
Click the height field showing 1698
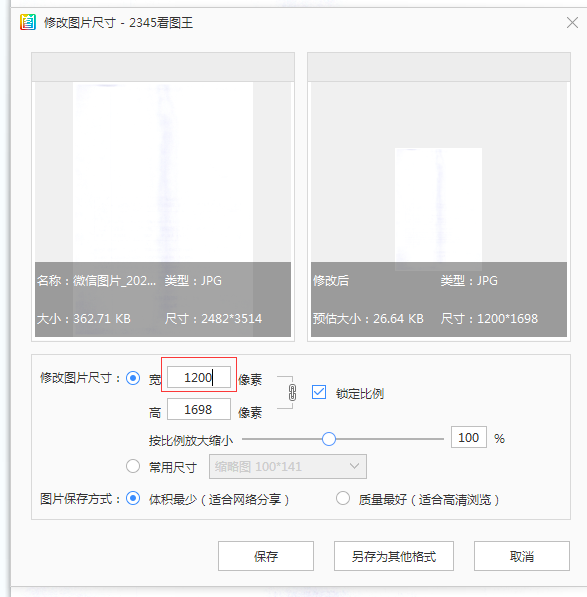click(x=199, y=409)
